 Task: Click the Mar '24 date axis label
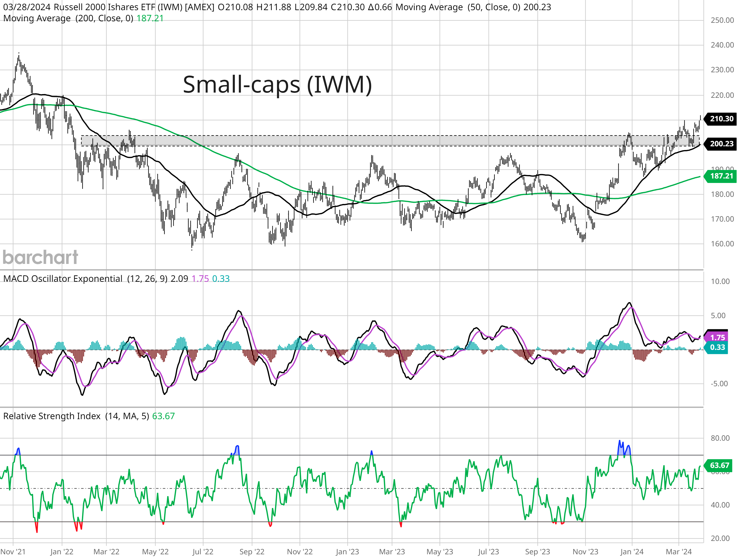point(679,552)
